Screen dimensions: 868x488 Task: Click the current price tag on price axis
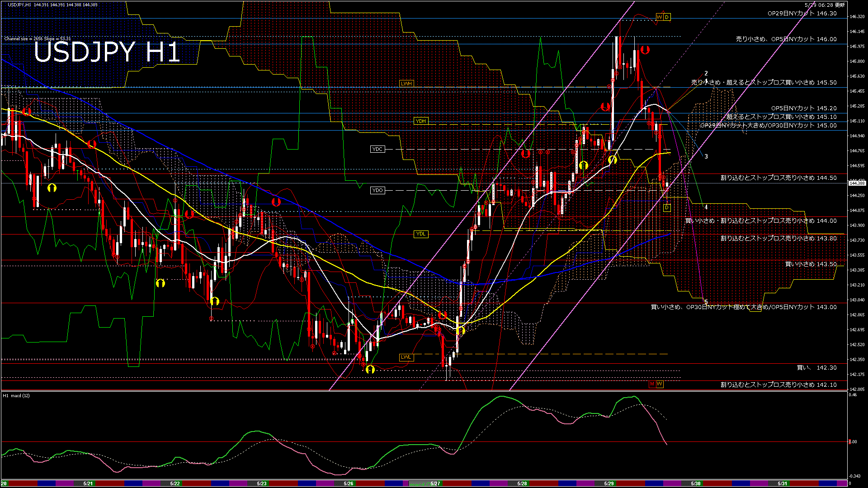(857, 183)
